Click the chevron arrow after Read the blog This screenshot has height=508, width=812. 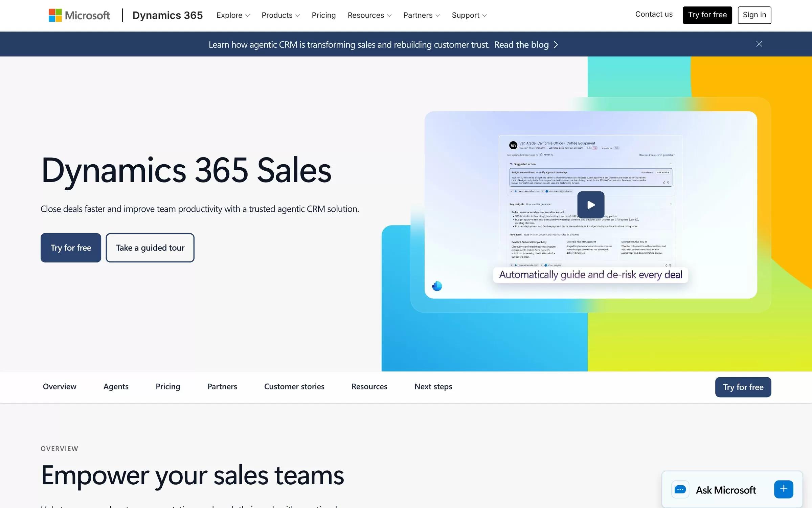click(x=556, y=45)
